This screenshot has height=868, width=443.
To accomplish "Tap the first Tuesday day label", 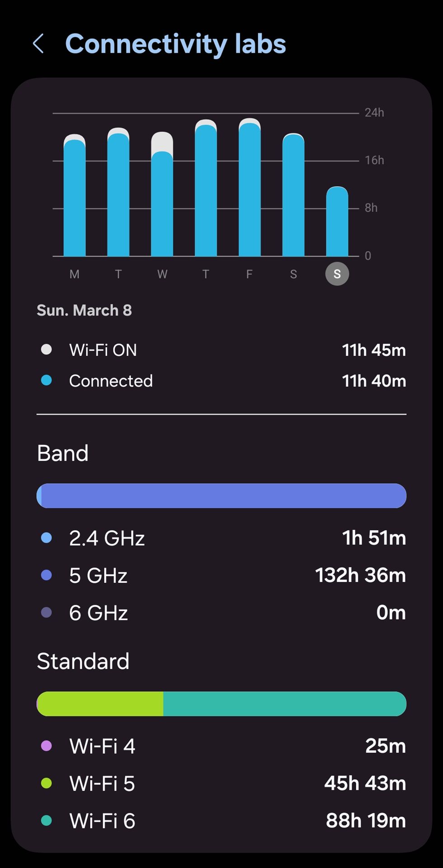I will [118, 274].
